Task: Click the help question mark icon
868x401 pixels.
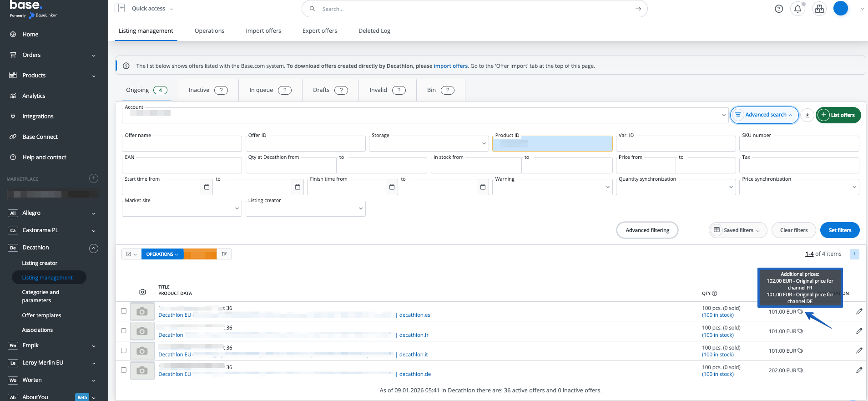Action: click(x=779, y=9)
